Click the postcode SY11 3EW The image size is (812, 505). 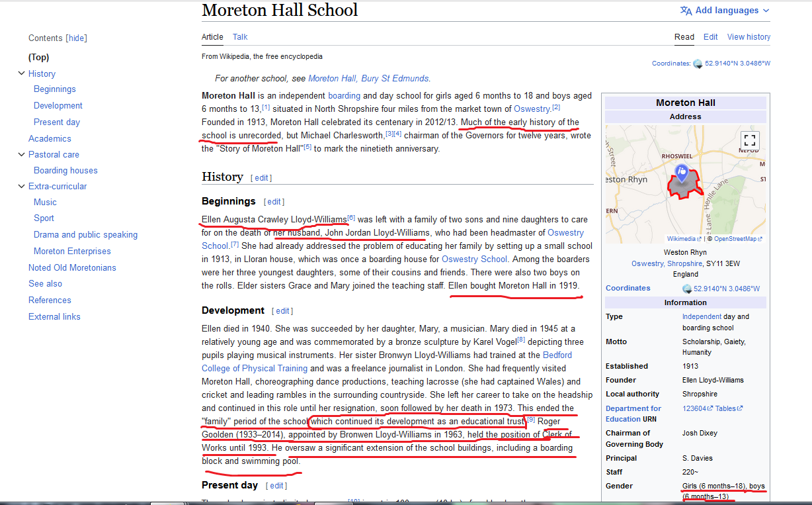tap(723, 263)
